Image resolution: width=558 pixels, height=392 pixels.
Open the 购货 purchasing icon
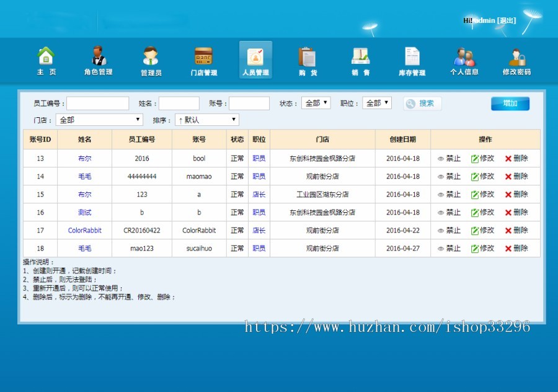tap(308, 59)
